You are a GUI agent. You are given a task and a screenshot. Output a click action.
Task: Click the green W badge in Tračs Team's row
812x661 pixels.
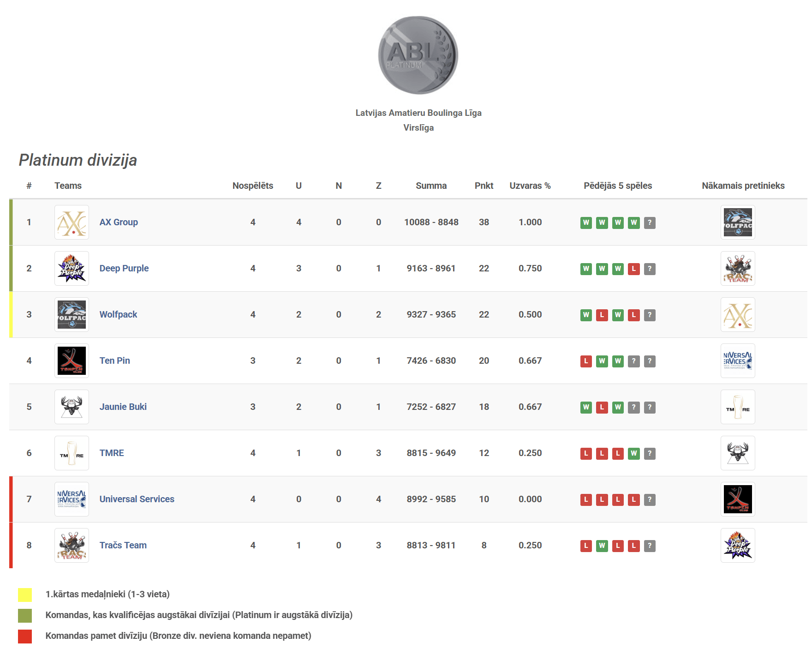[x=602, y=546]
